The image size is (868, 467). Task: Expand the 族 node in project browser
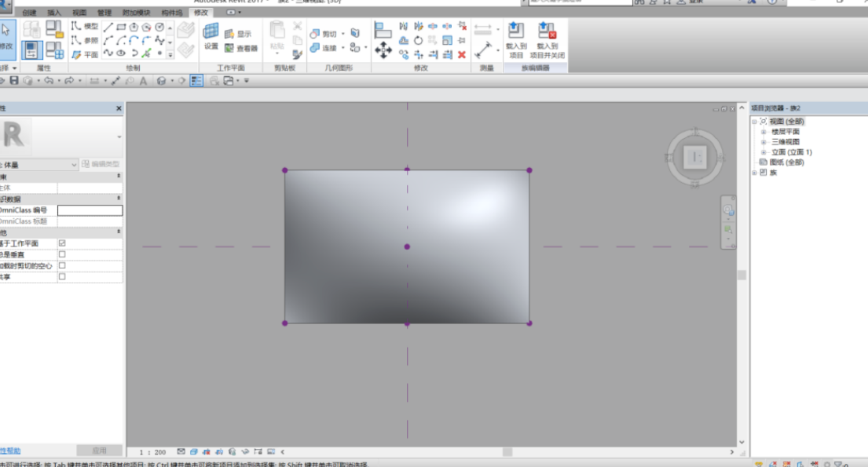click(755, 173)
